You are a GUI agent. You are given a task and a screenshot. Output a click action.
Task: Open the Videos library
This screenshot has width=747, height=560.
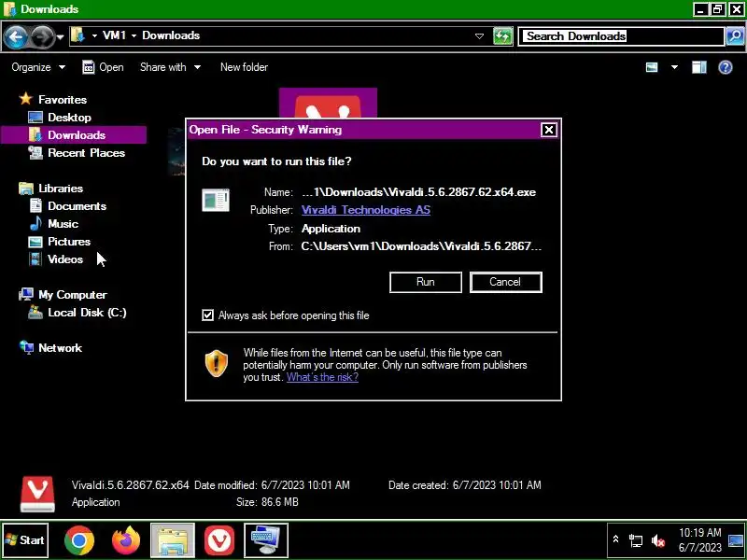point(65,259)
